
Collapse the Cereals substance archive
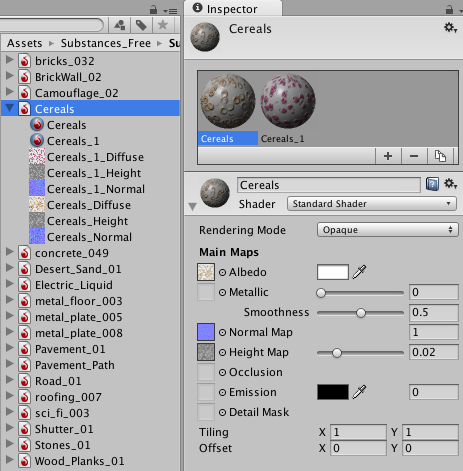pyautogui.click(x=10, y=108)
